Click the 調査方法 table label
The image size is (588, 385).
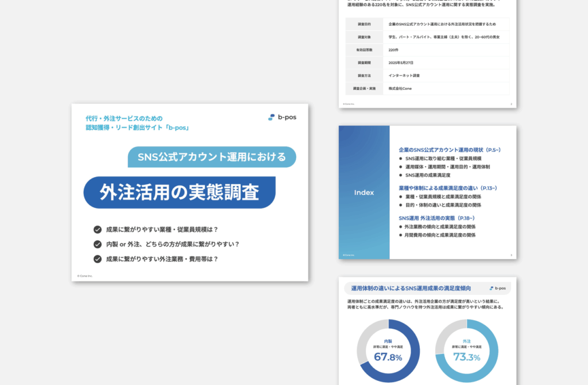(364, 75)
